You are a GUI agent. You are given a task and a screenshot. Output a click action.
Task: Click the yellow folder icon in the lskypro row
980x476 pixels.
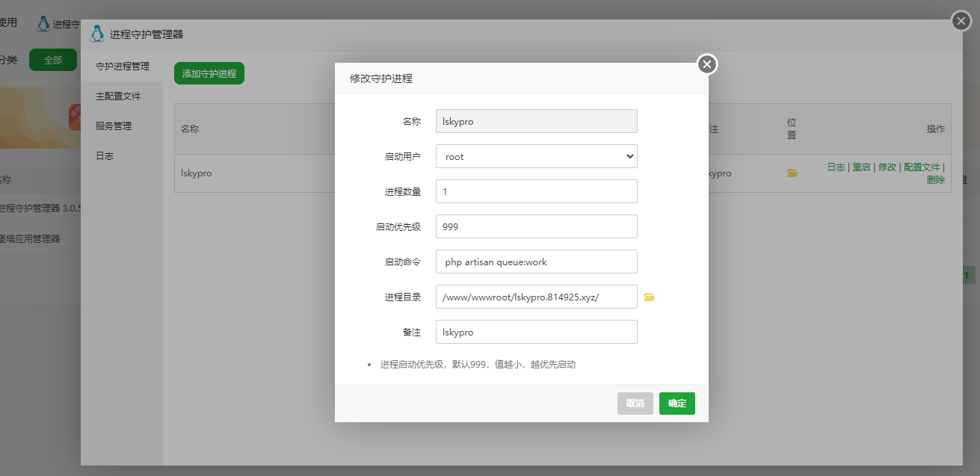[792, 173]
